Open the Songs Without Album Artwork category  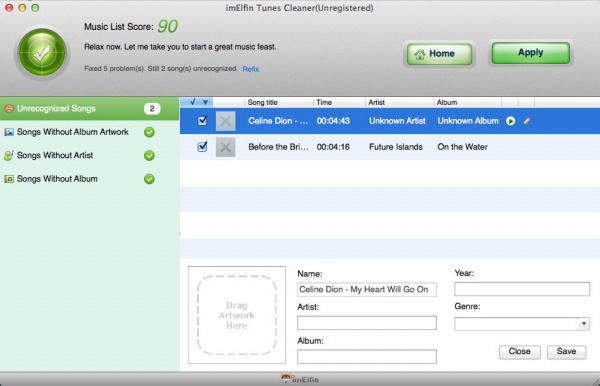click(90, 132)
